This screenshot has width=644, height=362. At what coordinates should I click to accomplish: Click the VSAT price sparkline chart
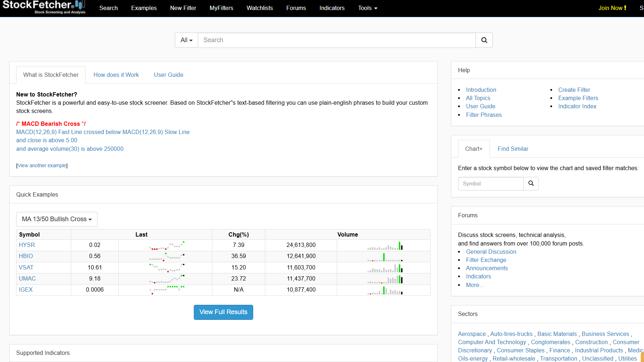click(167, 268)
